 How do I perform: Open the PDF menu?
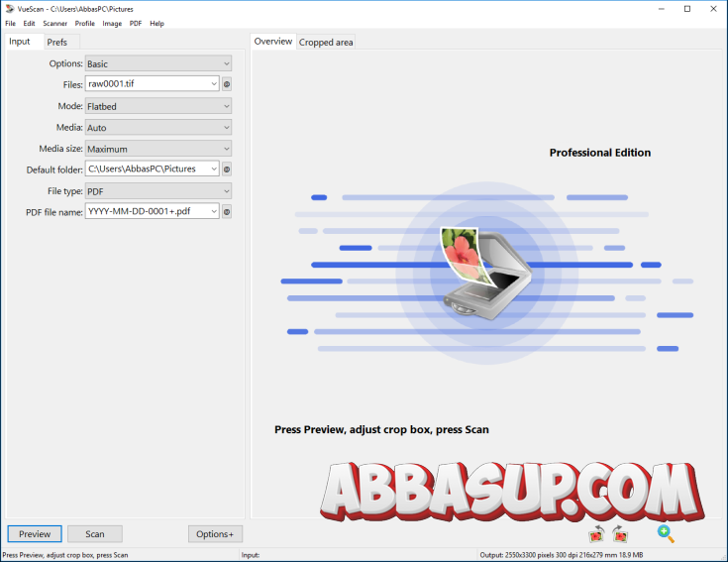pyautogui.click(x=136, y=23)
